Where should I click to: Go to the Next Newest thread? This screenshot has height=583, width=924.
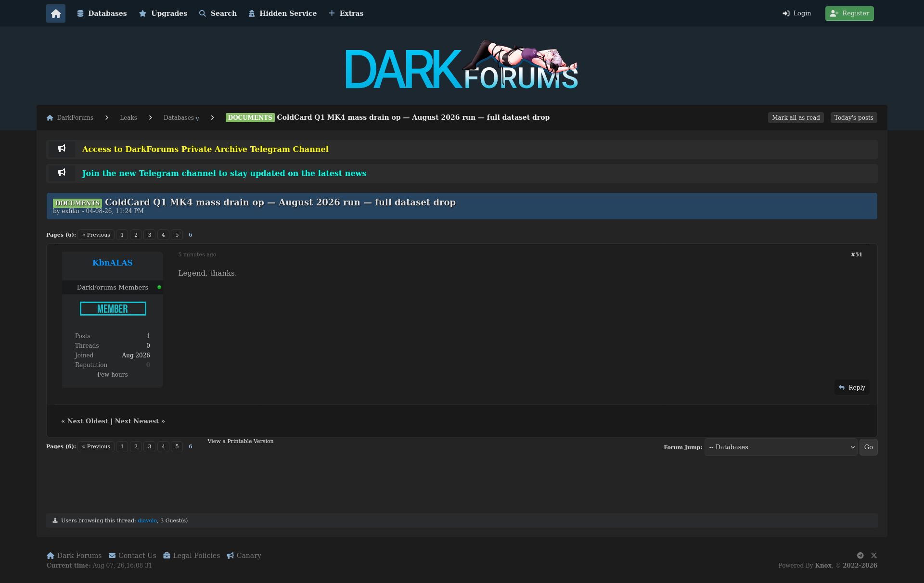pyautogui.click(x=137, y=421)
